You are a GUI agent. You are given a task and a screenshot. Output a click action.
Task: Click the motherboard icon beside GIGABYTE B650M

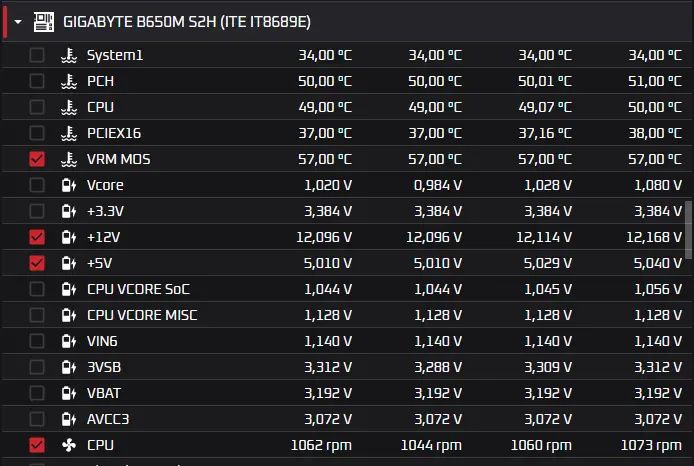pos(44,22)
